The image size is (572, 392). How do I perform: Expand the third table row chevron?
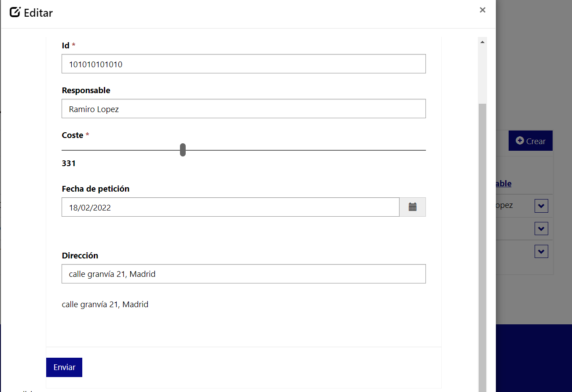click(541, 251)
